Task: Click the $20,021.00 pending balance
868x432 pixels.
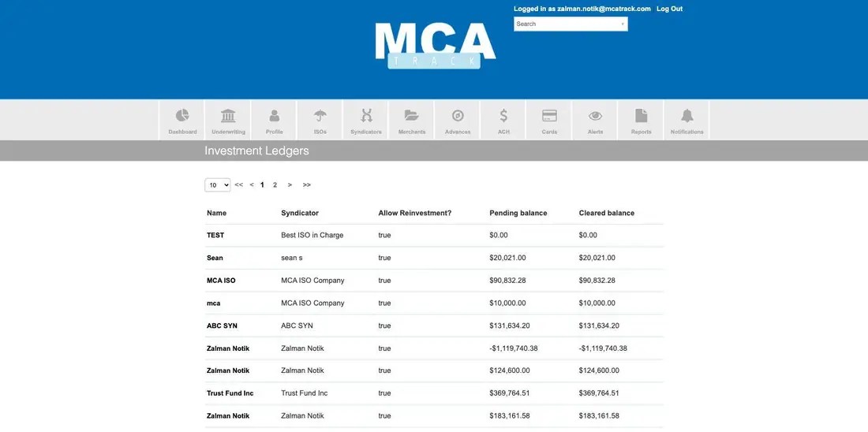Action: pyautogui.click(x=507, y=258)
